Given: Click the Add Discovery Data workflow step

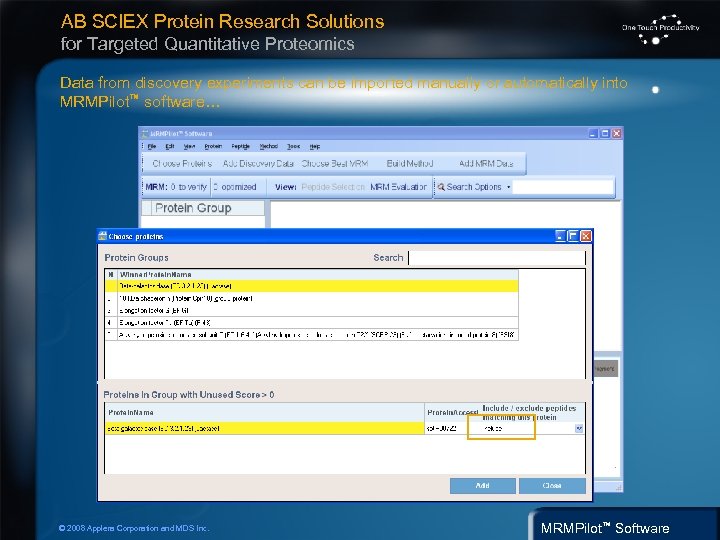Looking at the screenshot, I should [x=258, y=163].
